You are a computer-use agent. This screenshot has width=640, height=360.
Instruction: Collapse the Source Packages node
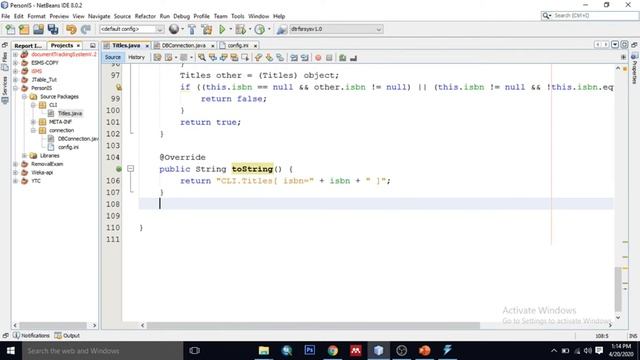[24, 96]
